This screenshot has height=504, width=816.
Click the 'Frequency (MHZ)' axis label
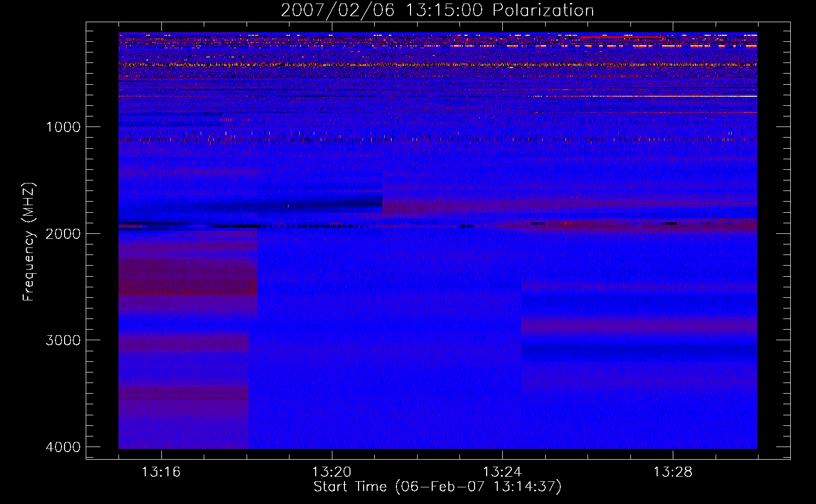click(x=29, y=241)
